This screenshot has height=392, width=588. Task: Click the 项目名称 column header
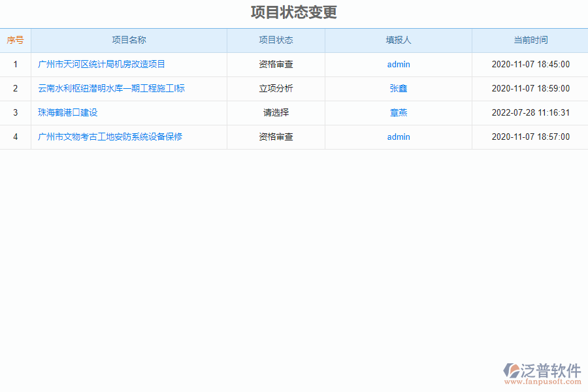[129, 40]
